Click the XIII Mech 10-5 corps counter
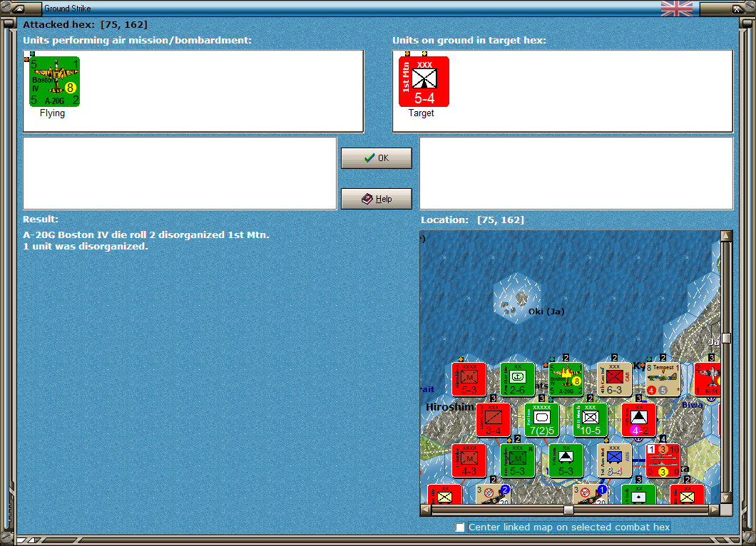 [x=590, y=421]
